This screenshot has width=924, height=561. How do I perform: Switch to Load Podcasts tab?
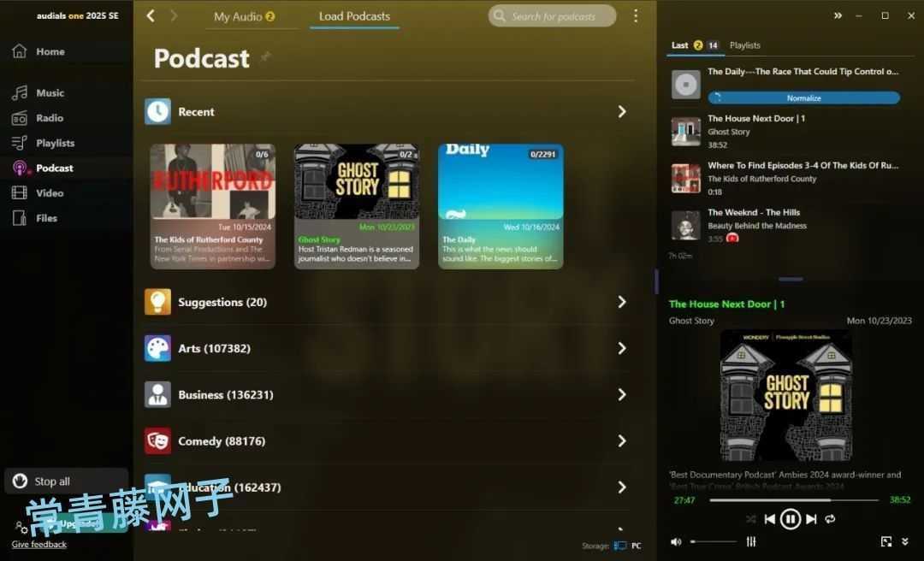click(354, 16)
